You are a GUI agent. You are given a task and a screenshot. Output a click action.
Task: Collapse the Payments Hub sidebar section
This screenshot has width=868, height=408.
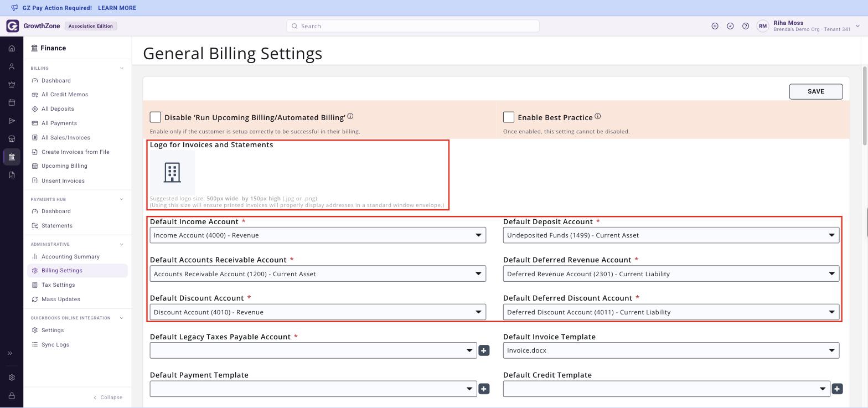(x=122, y=199)
